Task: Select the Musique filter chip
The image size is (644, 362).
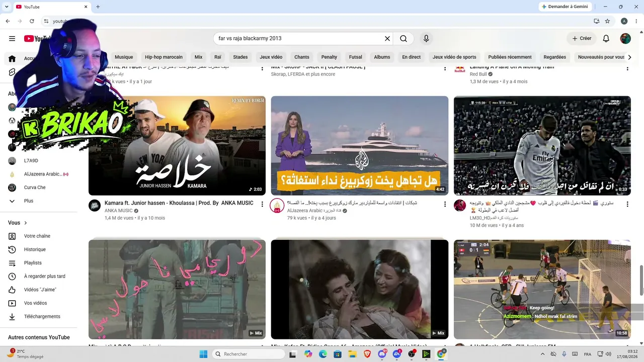Action: (124, 57)
